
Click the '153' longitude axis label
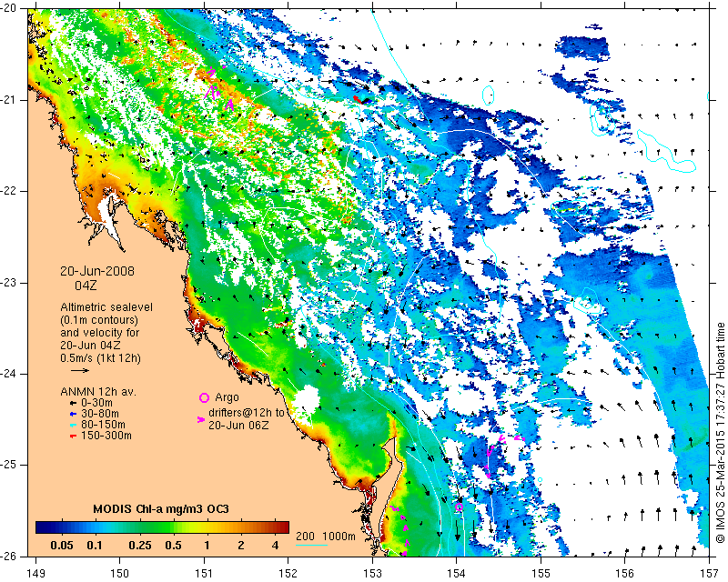[372, 574]
